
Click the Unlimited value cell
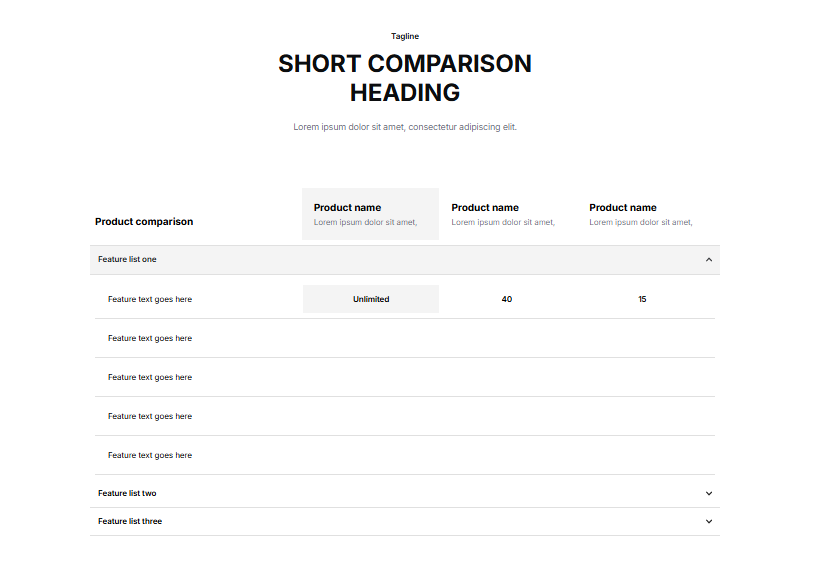click(x=371, y=299)
